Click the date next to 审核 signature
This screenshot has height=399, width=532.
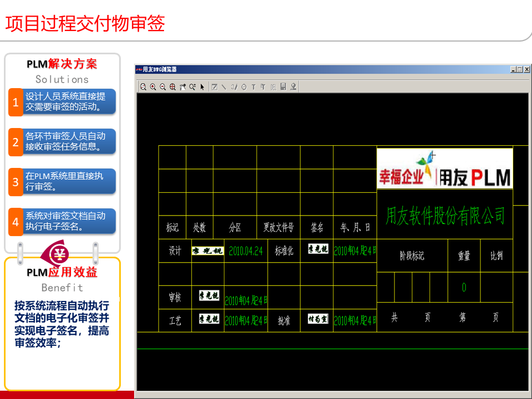(246, 300)
